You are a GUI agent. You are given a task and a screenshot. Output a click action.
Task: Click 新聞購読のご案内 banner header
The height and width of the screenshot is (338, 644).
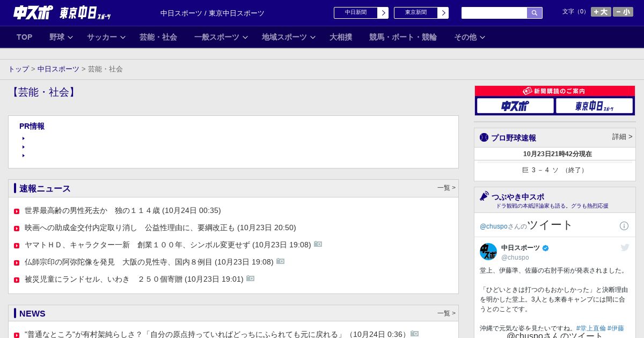click(x=555, y=91)
